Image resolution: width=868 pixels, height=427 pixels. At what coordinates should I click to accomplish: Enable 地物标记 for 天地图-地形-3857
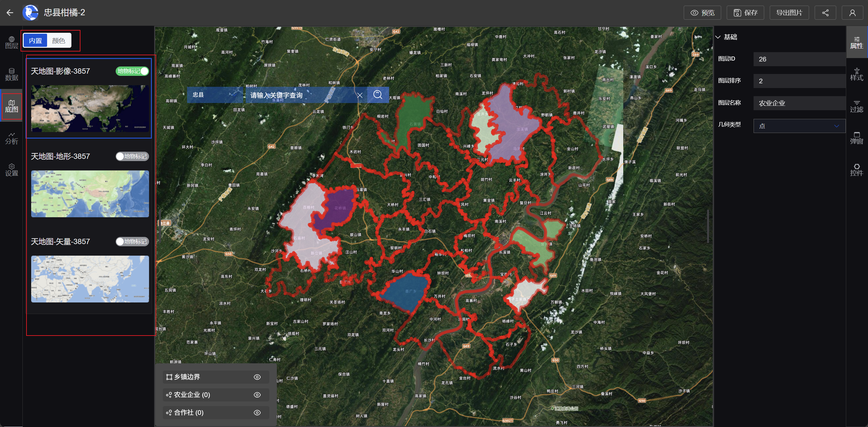coord(133,156)
